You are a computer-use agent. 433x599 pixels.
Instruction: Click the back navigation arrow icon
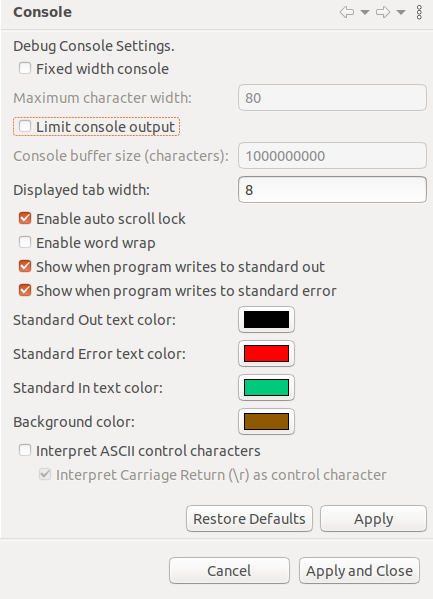pyautogui.click(x=347, y=12)
